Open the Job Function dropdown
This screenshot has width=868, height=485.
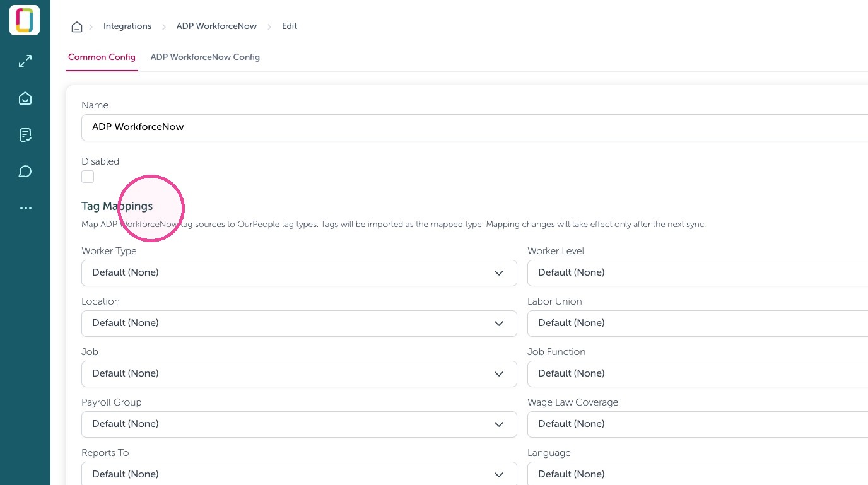click(698, 374)
